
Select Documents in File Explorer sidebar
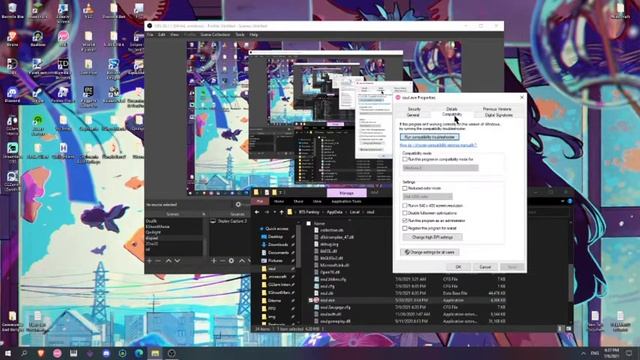278,253
